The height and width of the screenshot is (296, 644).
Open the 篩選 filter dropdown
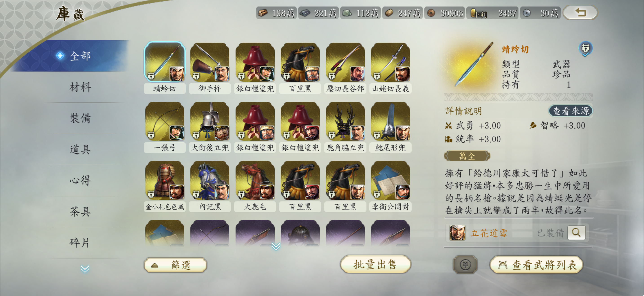pos(175,265)
